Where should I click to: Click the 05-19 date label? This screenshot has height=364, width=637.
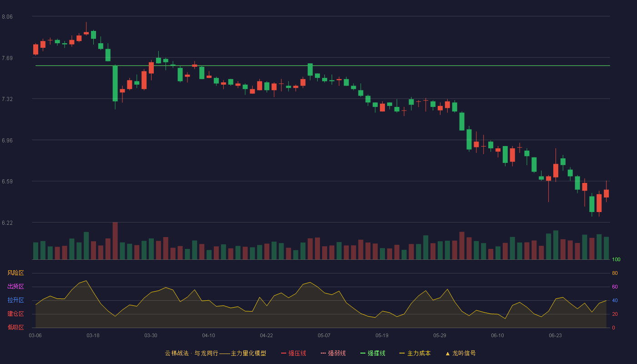coord(382,335)
